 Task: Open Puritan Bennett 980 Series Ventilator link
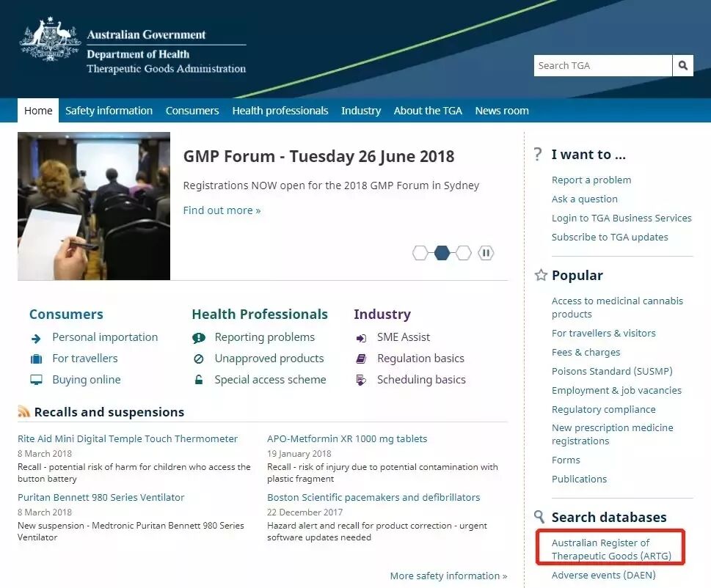(101, 497)
